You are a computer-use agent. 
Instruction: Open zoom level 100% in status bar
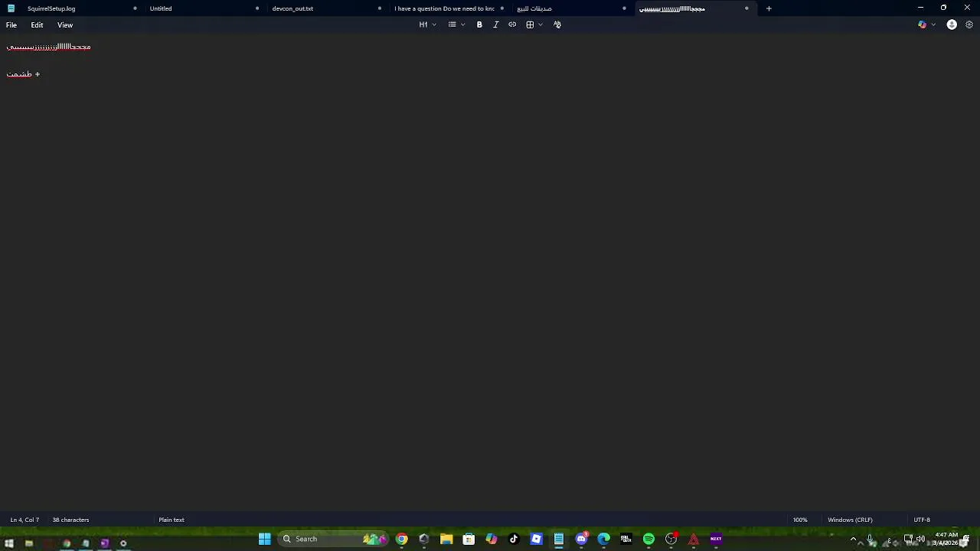pos(800,520)
